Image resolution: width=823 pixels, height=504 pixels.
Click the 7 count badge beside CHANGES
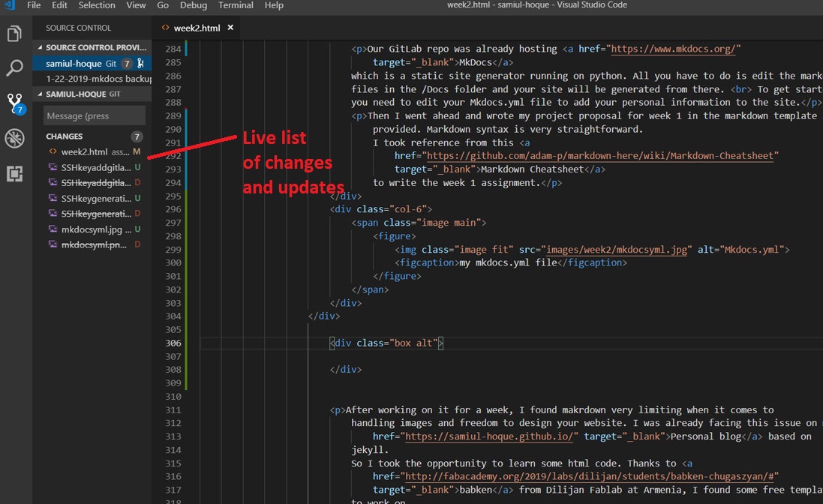tap(137, 136)
